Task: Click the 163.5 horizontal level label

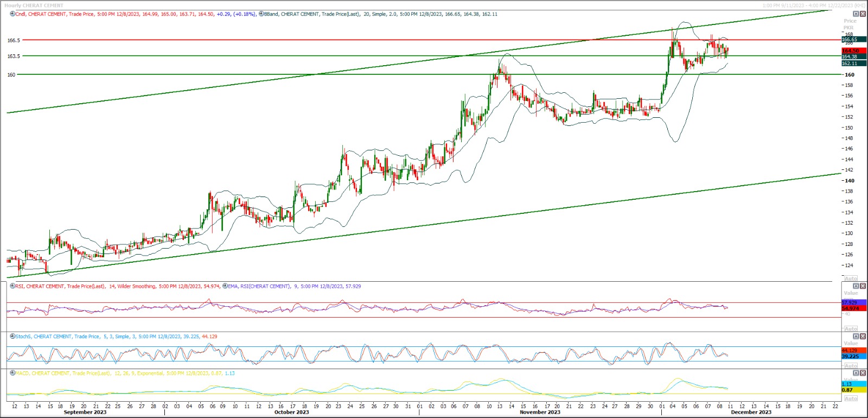Action: 14,56
